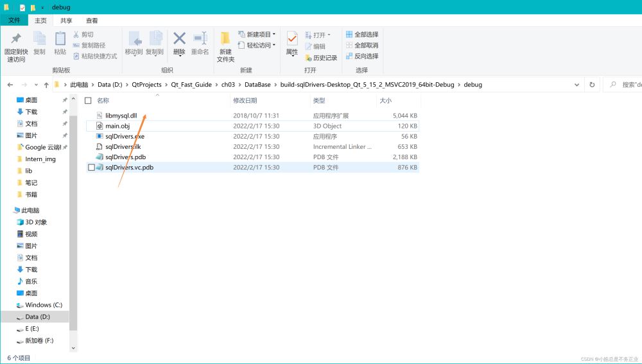The width and height of the screenshot is (642, 364).
Task: Click the 全部选择 button
Action: coord(362,34)
